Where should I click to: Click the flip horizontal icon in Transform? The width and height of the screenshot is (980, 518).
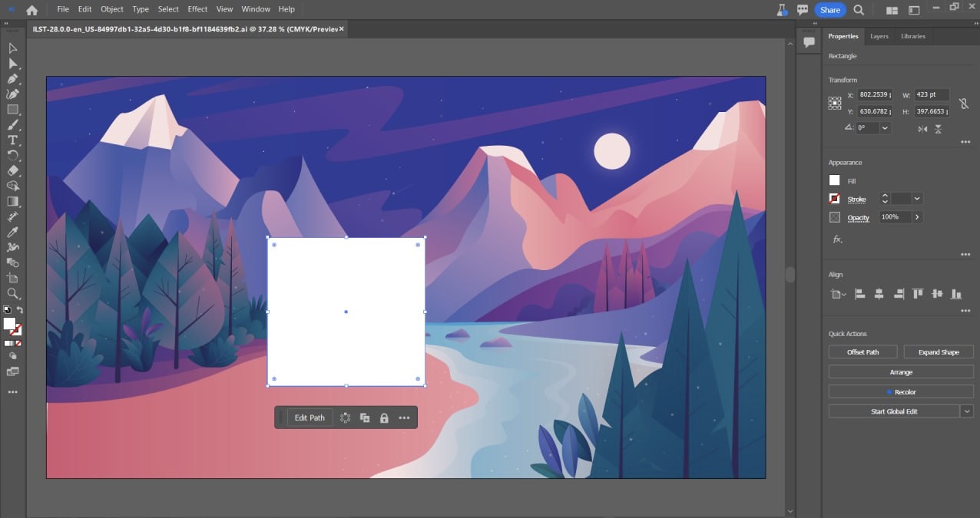[x=923, y=129]
